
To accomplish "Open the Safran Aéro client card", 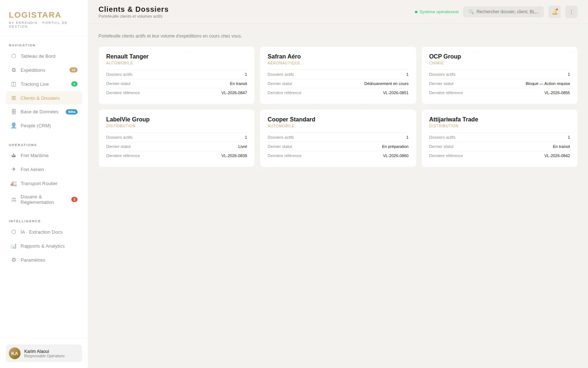I will click(x=338, y=75).
